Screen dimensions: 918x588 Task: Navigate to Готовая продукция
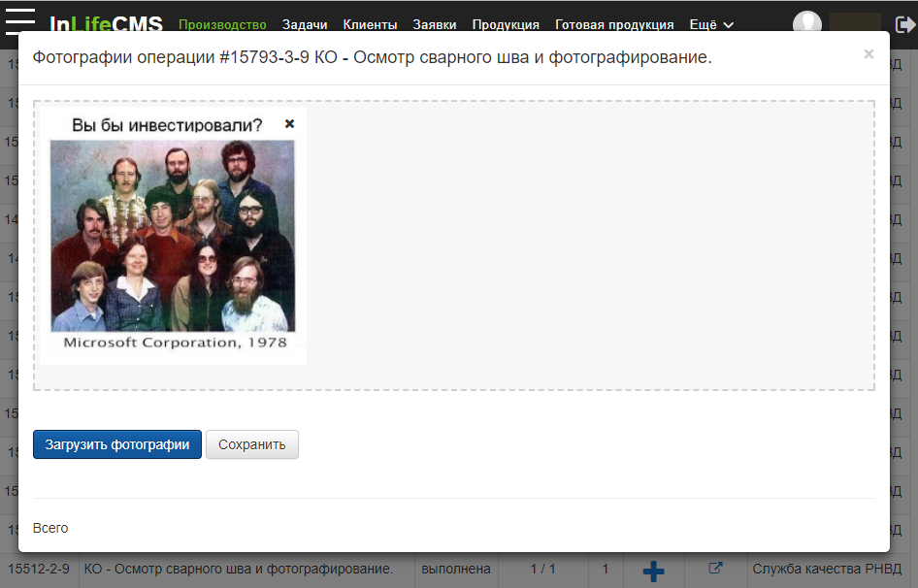(x=614, y=25)
